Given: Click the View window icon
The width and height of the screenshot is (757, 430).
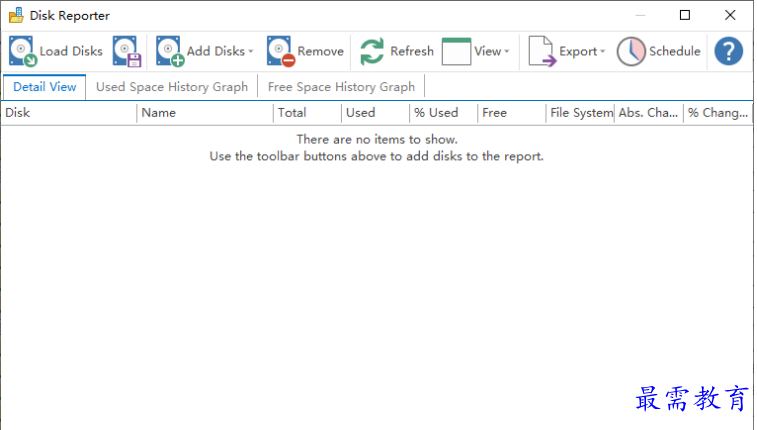Looking at the screenshot, I should [456, 51].
